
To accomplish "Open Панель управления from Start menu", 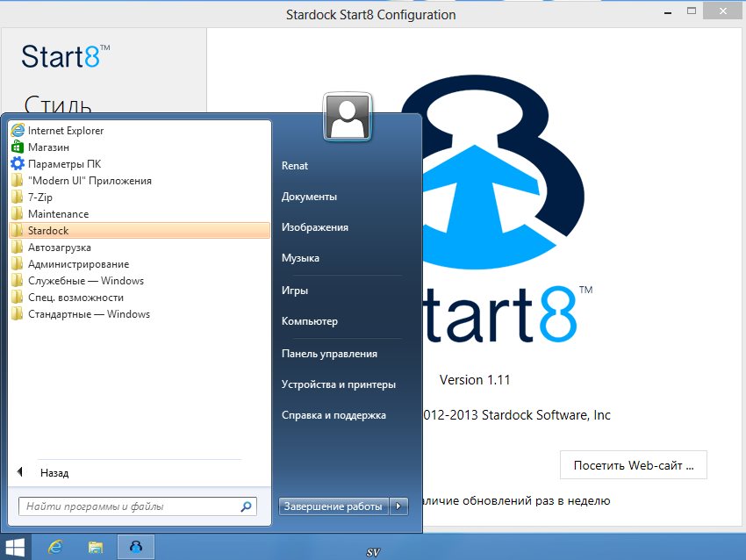I will pos(329,354).
